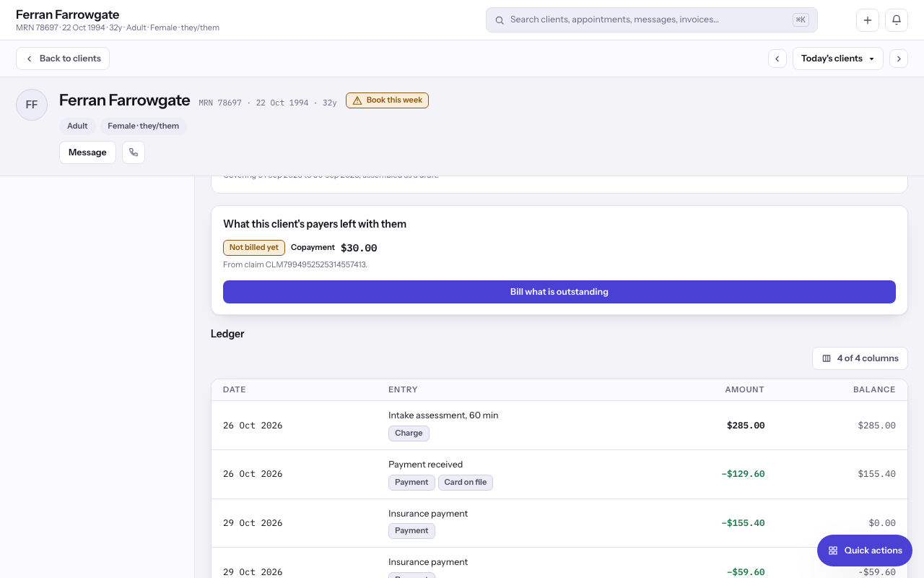Open the Quick actions button
Viewport: 924px width, 578px height.
coord(865,551)
